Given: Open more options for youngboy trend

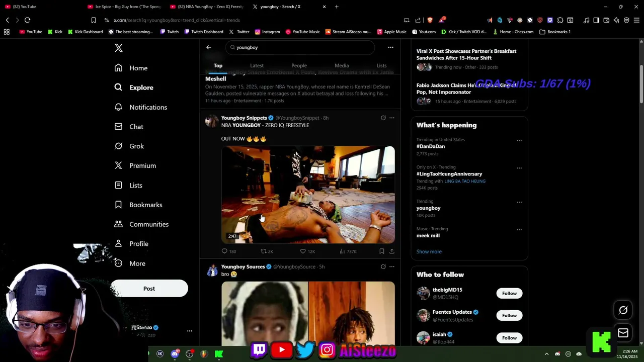Looking at the screenshot, I should click(519, 203).
